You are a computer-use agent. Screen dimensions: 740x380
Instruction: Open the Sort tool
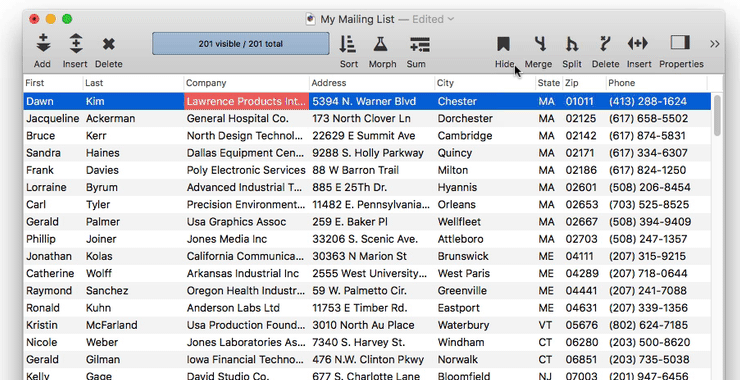coord(348,44)
